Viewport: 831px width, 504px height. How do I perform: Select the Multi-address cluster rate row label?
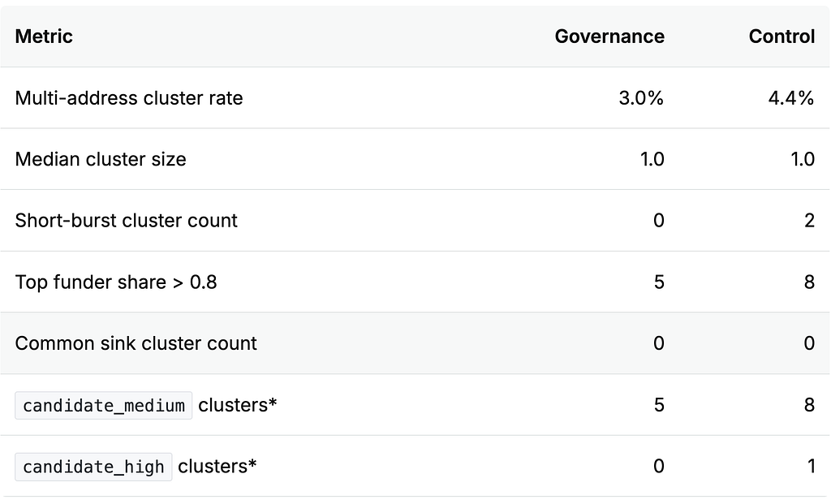129,98
